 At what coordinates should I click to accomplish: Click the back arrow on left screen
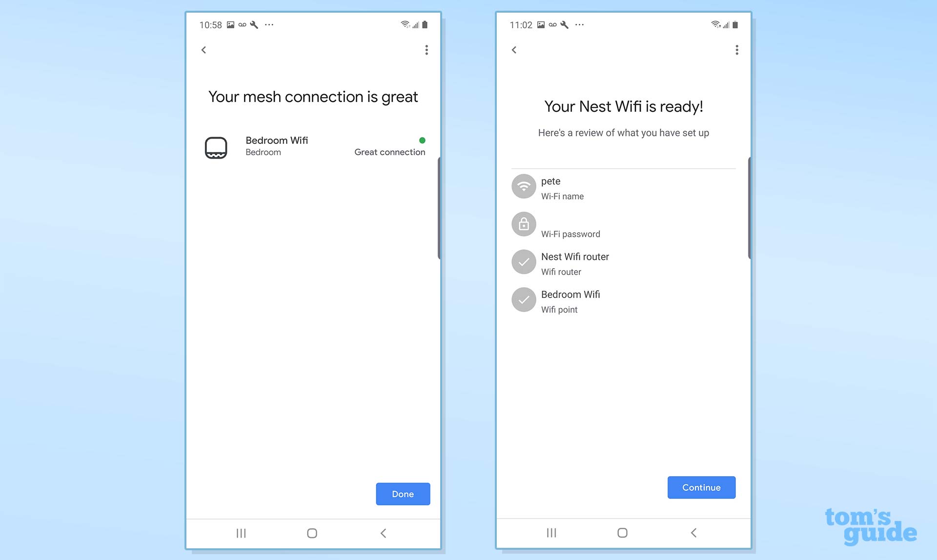(204, 50)
